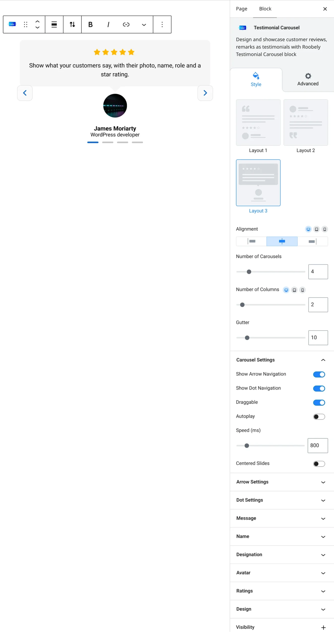The height and width of the screenshot is (644, 334).
Task: Go to previous testimonial slide arrow
Action: [x=25, y=93]
